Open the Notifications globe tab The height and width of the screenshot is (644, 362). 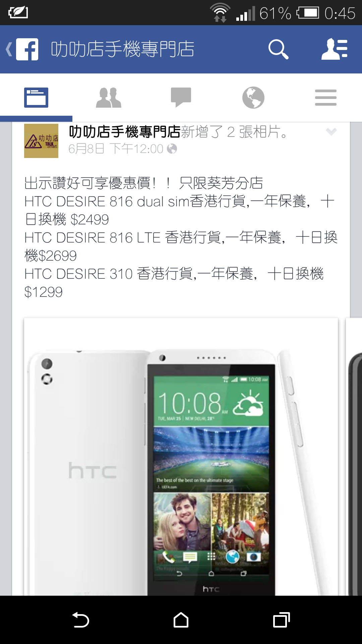(x=253, y=98)
